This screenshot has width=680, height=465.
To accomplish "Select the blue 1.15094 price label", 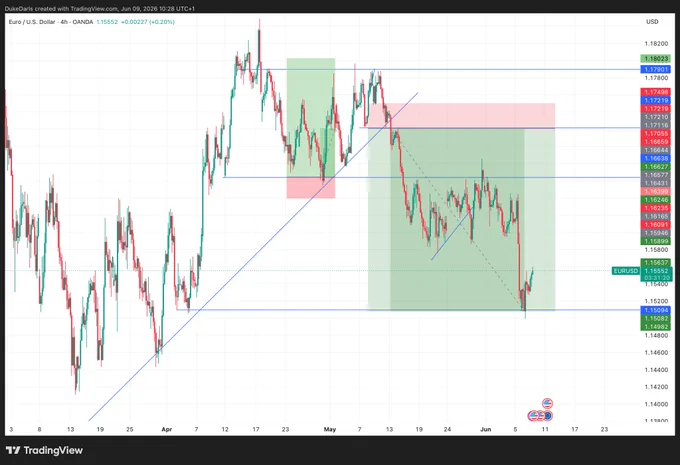I will (x=656, y=310).
